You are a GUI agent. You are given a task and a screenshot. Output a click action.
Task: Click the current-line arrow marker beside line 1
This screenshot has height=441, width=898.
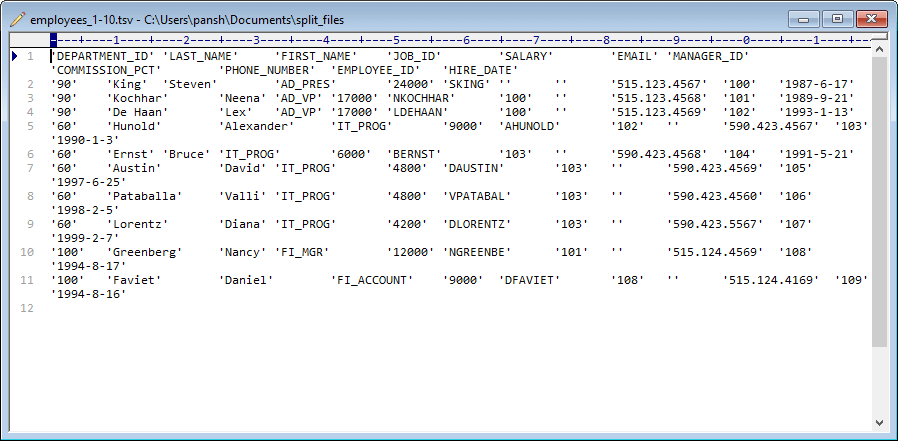point(14,56)
